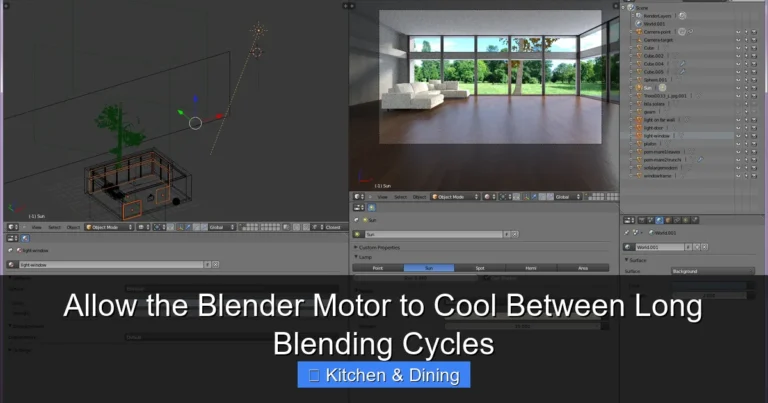Set lamp type to Hemi
Image resolution: width=768 pixels, height=403 pixels.
[531, 268]
